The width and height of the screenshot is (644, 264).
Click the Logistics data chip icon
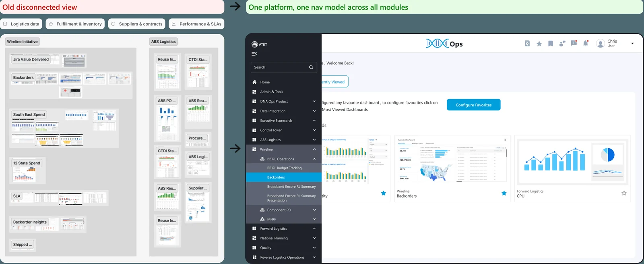[5, 24]
